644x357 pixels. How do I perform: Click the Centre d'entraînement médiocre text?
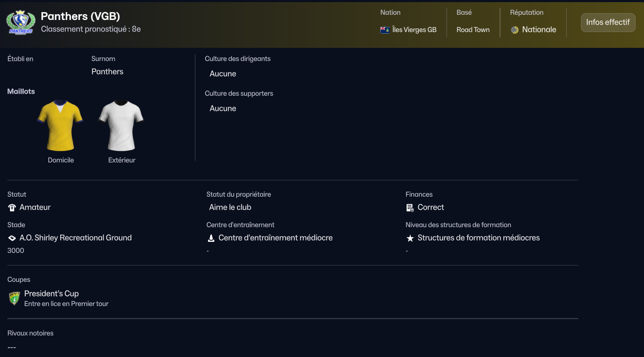click(275, 238)
